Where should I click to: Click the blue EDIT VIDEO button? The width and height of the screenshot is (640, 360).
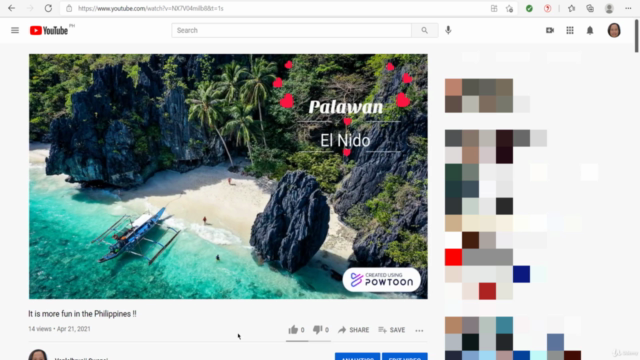405,356
